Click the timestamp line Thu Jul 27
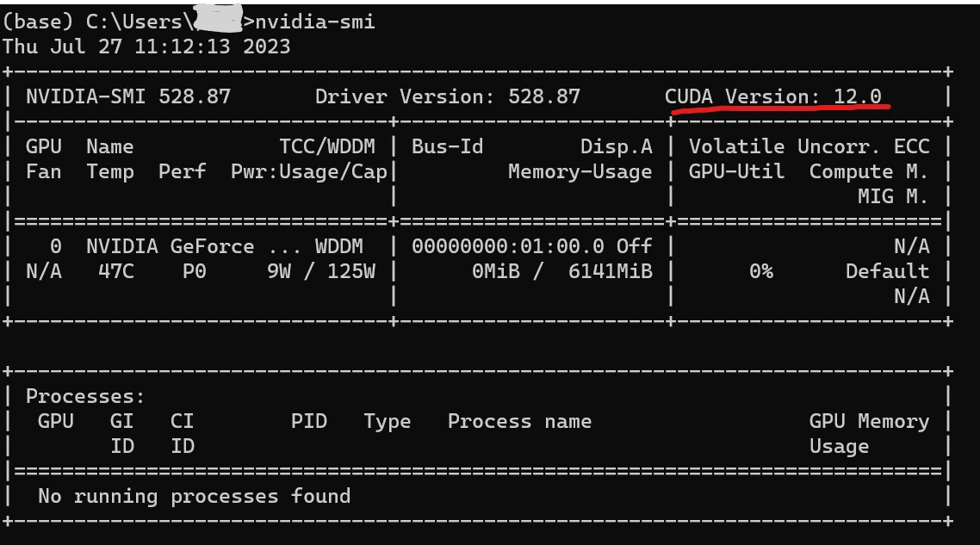The height and width of the screenshot is (545, 980). pos(146,46)
